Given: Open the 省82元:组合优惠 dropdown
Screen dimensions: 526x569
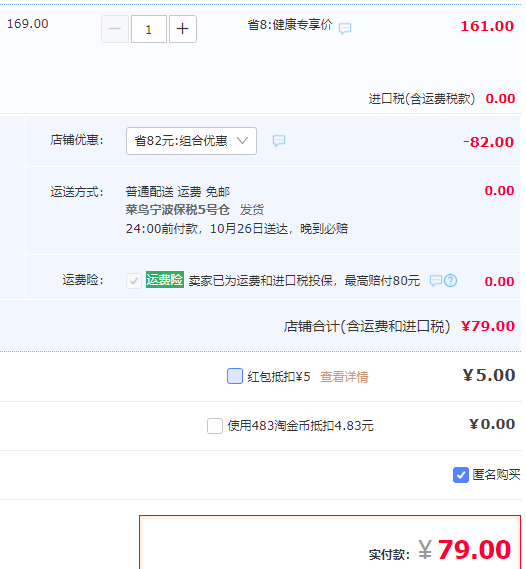Looking at the screenshot, I should pos(191,141).
